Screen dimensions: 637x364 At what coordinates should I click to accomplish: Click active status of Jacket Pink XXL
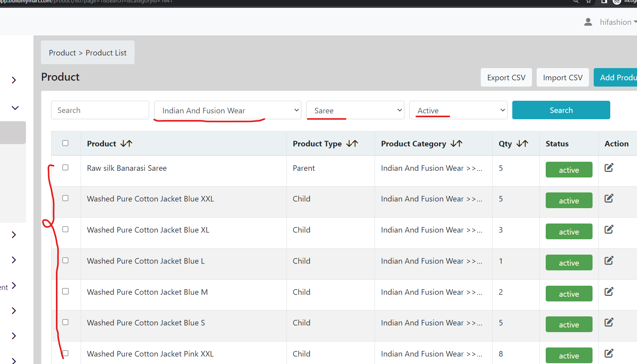coord(569,356)
